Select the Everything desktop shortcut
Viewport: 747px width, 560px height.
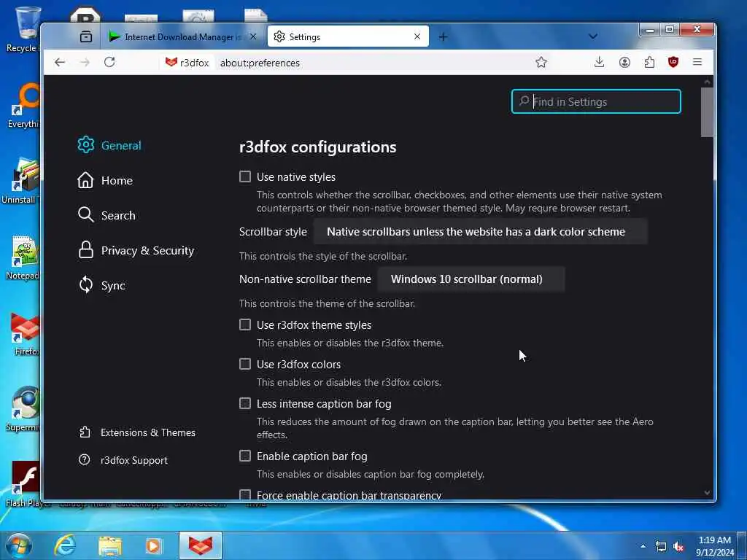pyautogui.click(x=23, y=106)
